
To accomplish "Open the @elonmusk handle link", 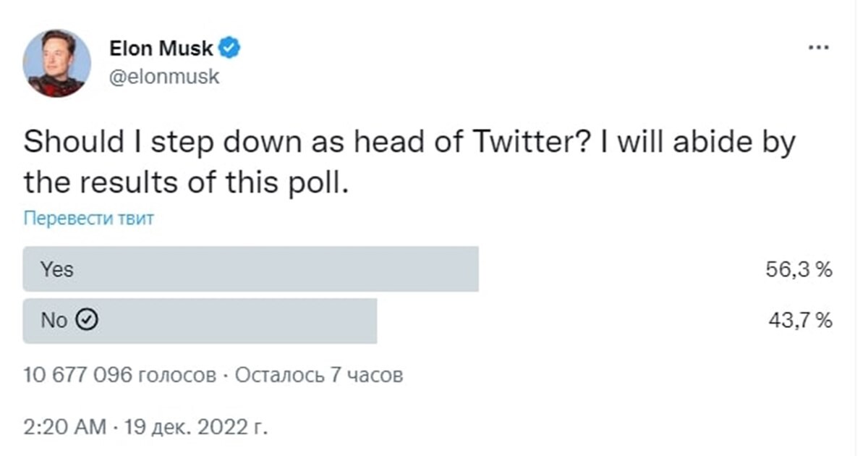I will click(163, 77).
